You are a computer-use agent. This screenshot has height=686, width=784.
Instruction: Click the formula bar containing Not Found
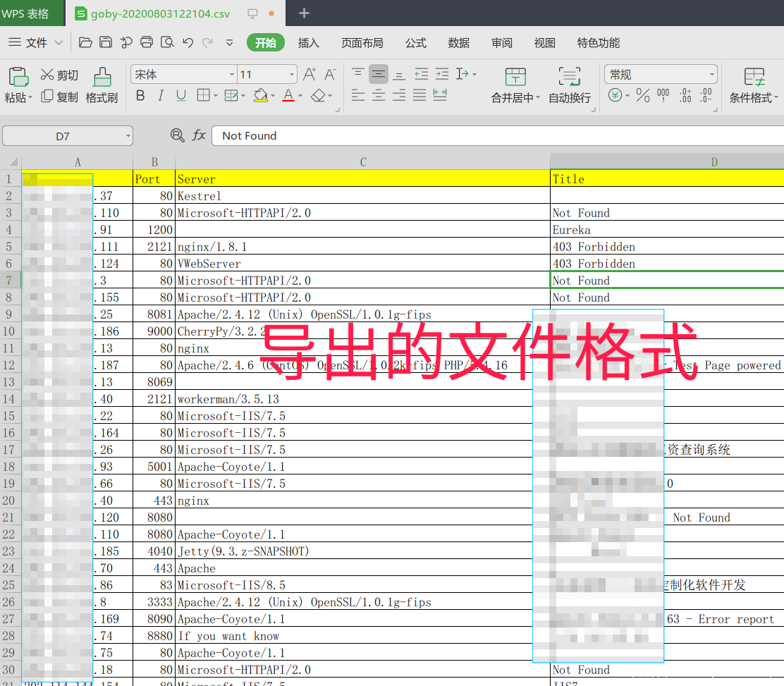click(494, 135)
